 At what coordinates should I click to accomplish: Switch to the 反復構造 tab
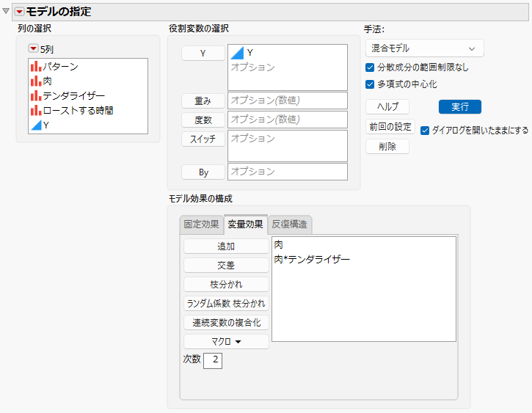click(289, 224)
